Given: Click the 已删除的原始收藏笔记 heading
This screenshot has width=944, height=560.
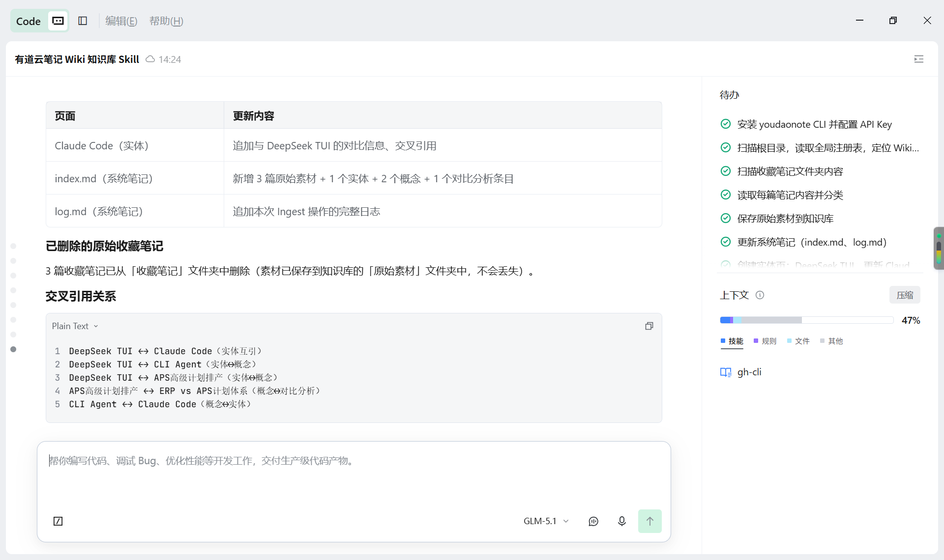Looking at the screenshot, I should (104, 246).
